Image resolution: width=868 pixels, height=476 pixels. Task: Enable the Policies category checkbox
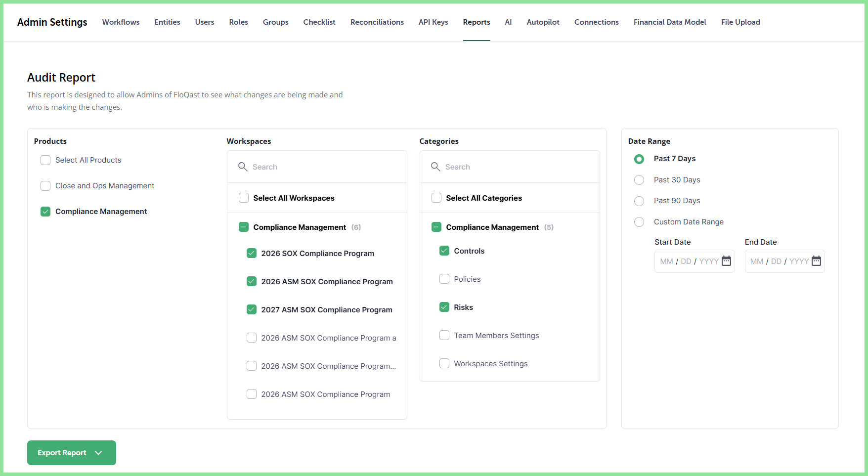(x=444, y=279)
